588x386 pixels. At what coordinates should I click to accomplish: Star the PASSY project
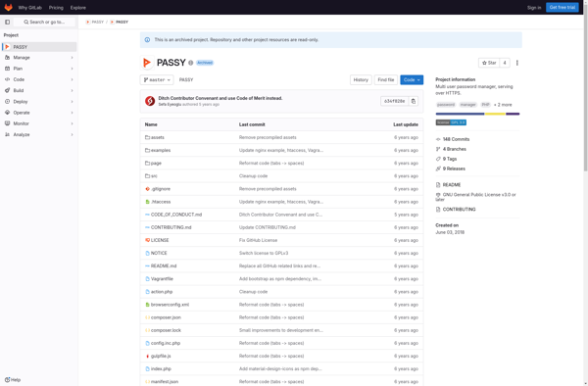pos(489,63)
